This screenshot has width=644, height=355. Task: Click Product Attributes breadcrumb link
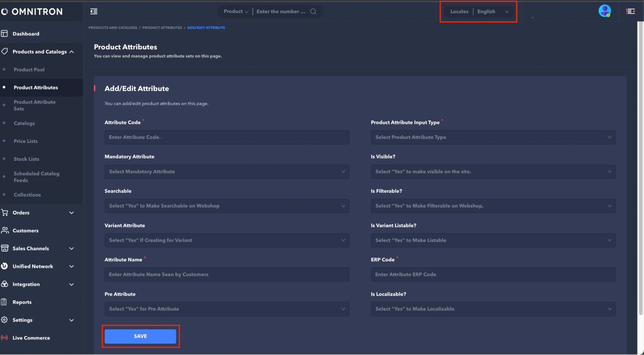click(162, 28)
